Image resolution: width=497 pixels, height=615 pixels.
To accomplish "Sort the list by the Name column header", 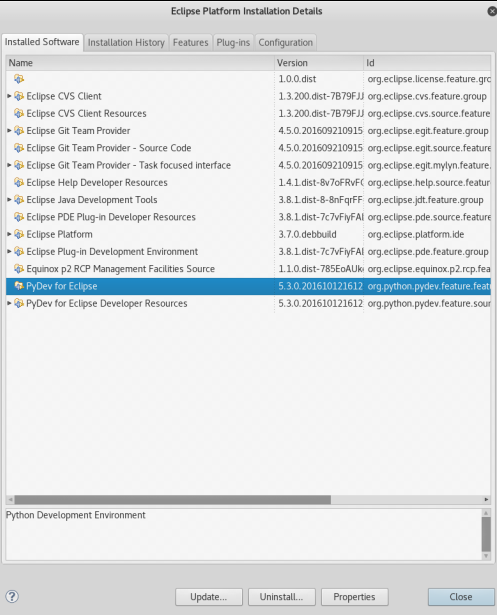I will pyautogui.click(x=140, y=63).
